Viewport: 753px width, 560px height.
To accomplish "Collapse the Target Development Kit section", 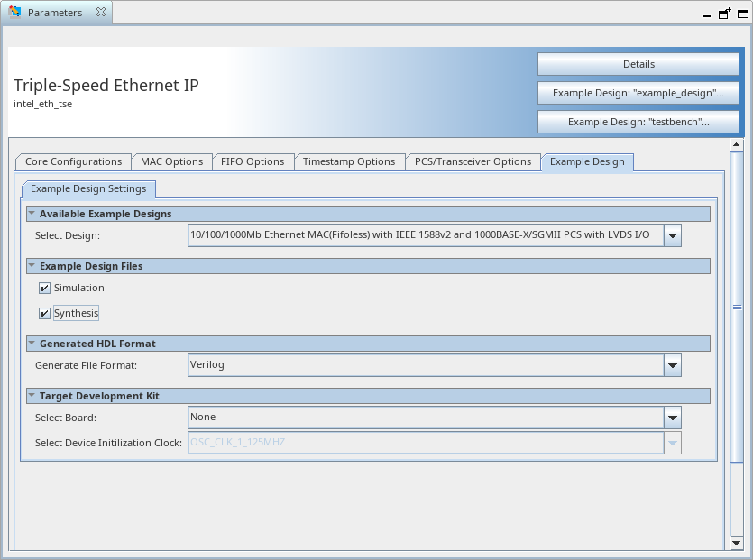I will 32,395.
